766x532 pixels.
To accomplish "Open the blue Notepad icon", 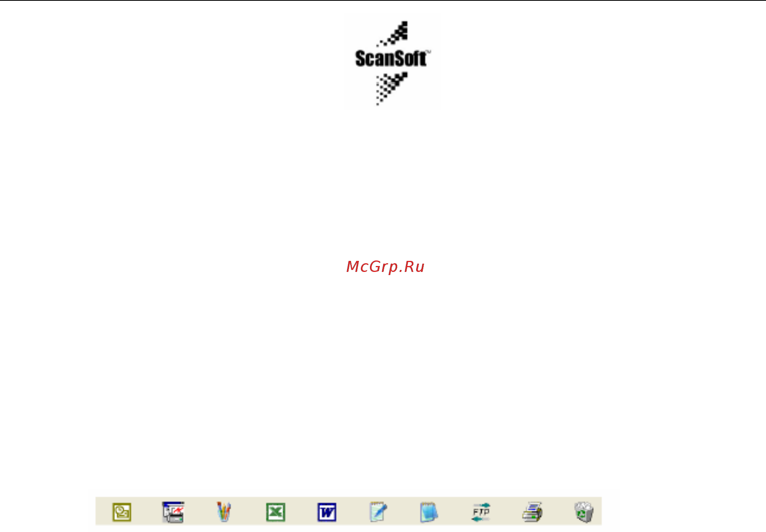I will click(429, 512).
